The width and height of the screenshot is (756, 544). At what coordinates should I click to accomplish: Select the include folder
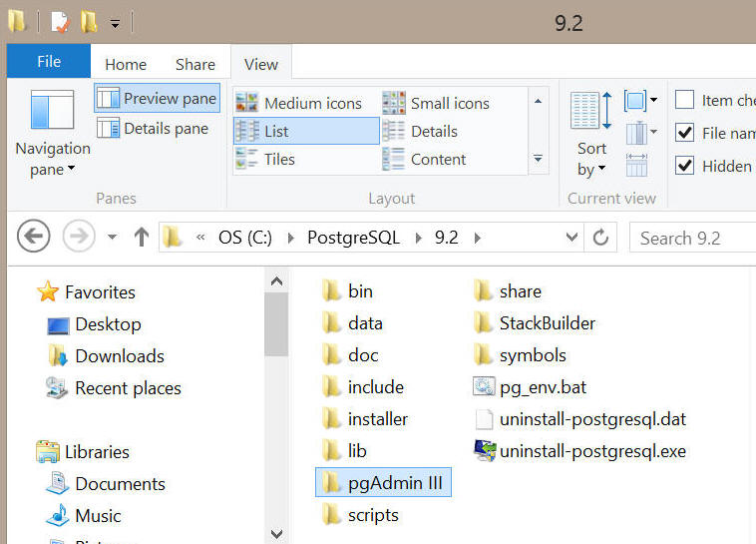pyautogui.click(x=363, y=387)
